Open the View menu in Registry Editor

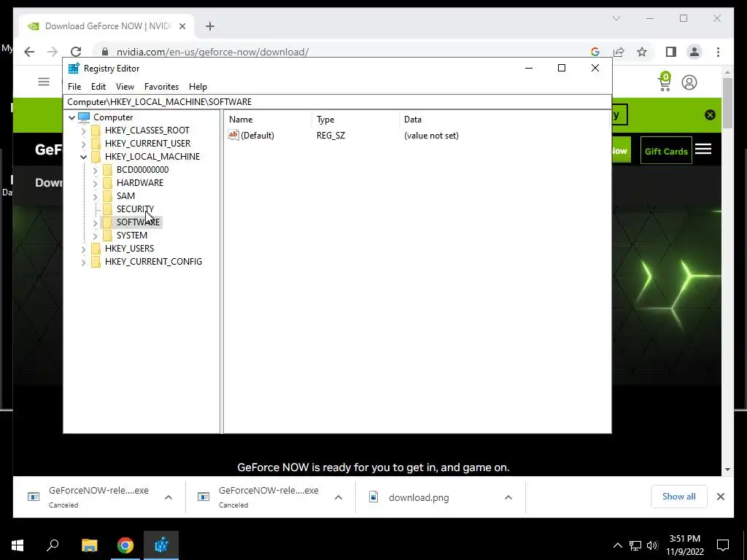pyautogui.click(x=125, y=87)
